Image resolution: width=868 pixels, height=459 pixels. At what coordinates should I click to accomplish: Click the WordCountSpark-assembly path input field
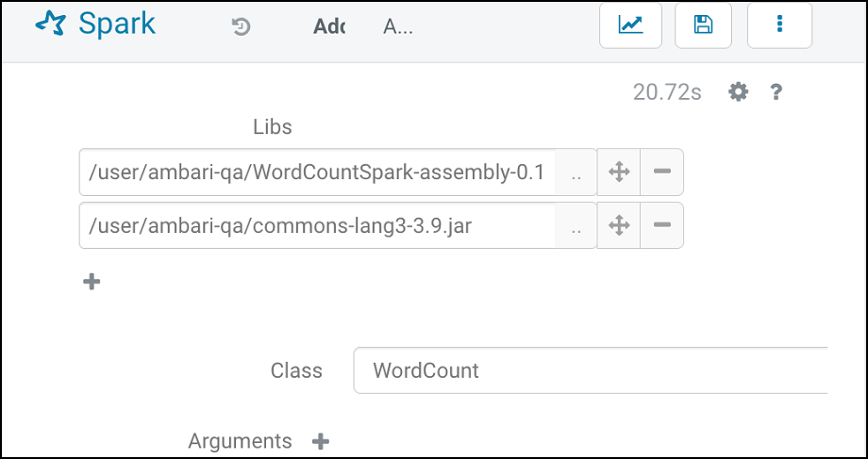tap(317, 172)
